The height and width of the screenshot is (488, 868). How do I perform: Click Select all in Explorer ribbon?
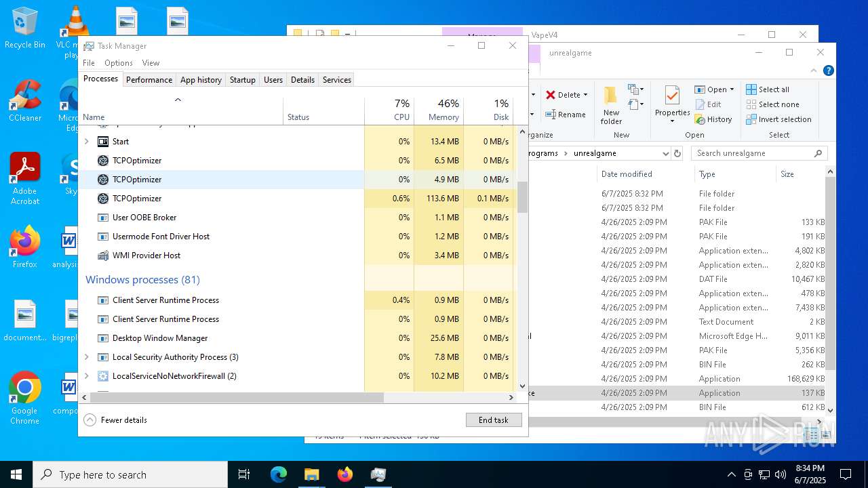tap(768, 89)
